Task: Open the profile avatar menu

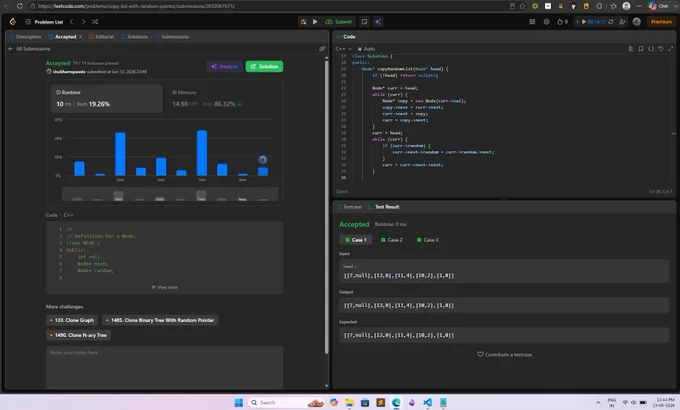Action: [637, 22]
